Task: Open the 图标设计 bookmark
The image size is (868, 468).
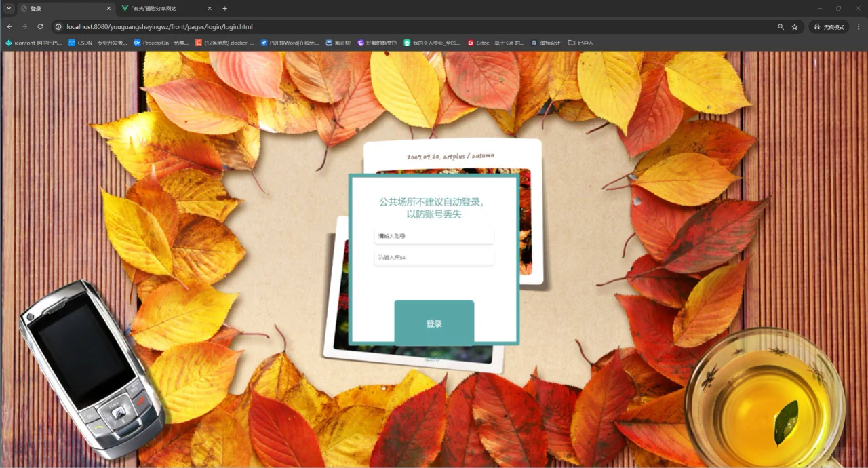Action: coord(546,43)
